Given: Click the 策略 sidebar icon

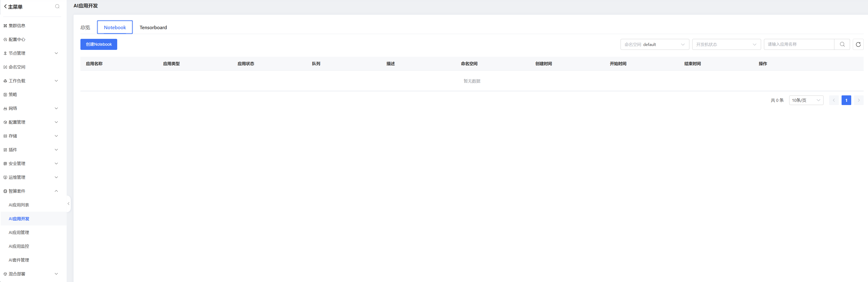Looking at the screenshot, I should 5,95.
